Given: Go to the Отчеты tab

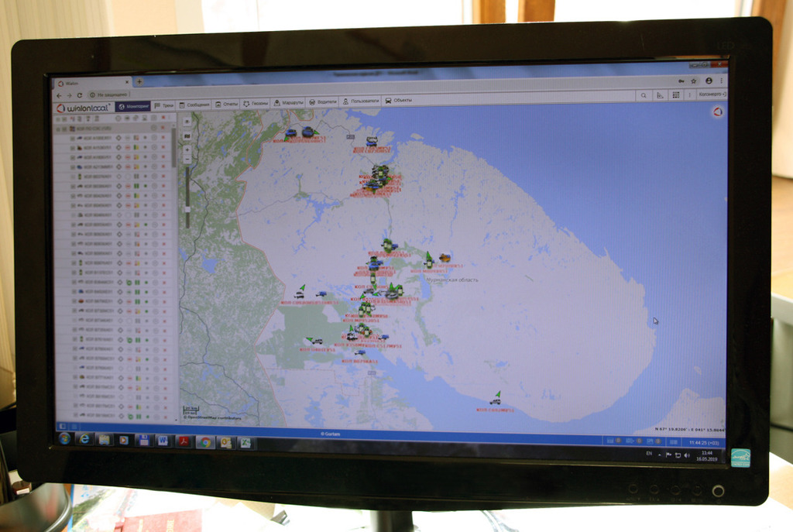Looking at the screenshot, I should [227, 105].
